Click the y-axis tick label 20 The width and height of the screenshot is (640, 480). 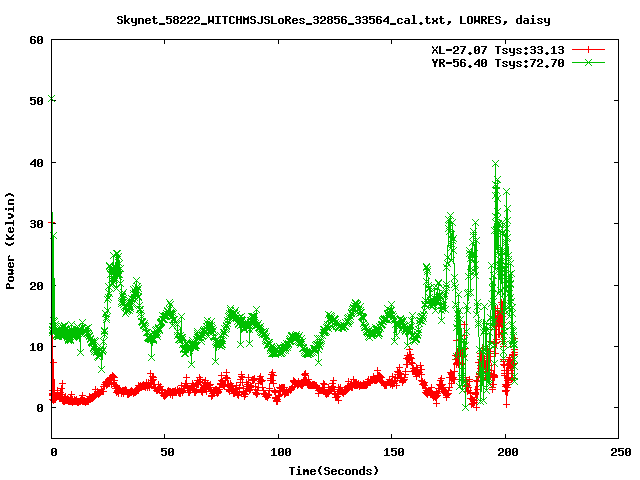coord(36,285)
